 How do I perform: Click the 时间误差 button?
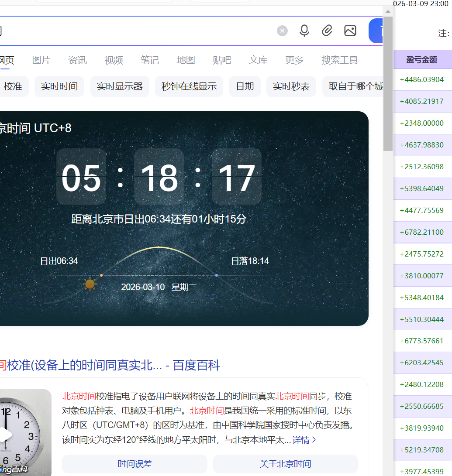(x=135, y=464)
